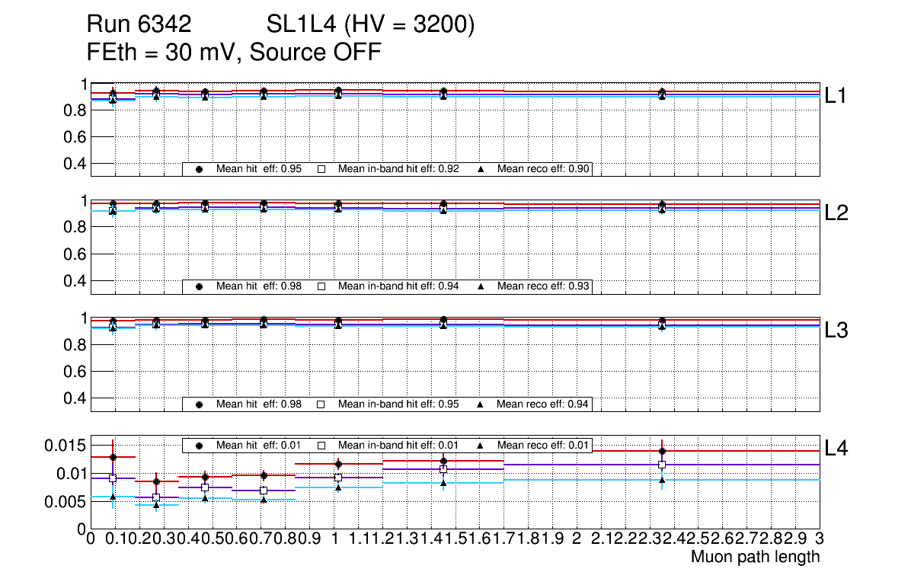Image resolution: width=911 pixels, height=588 pixels.
Task: Click the filled circle marker in L1 legend
Action: click(x=200, y=170)
